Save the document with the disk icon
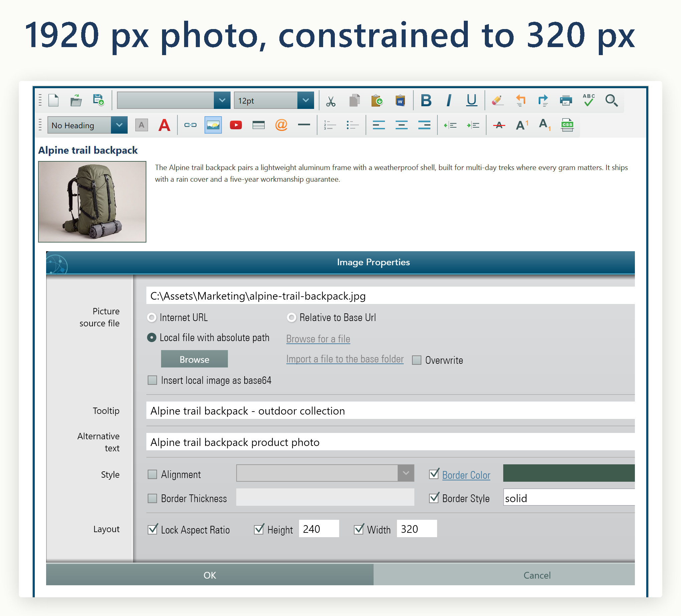 (x=99, y=100)
